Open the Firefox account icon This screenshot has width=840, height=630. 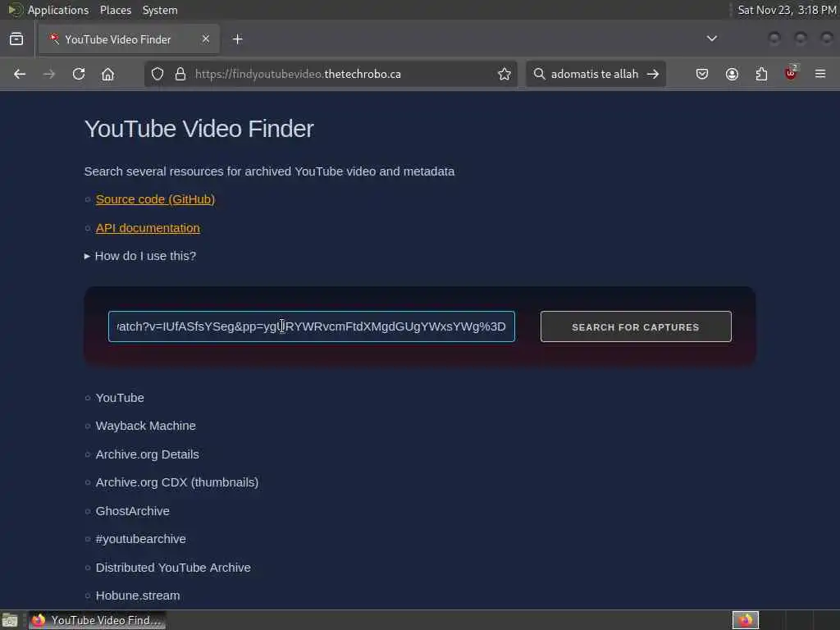coord(732,74)
